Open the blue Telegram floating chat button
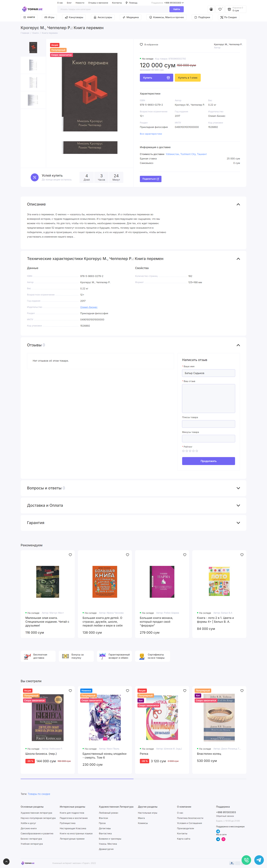 (x=259, y=860)
